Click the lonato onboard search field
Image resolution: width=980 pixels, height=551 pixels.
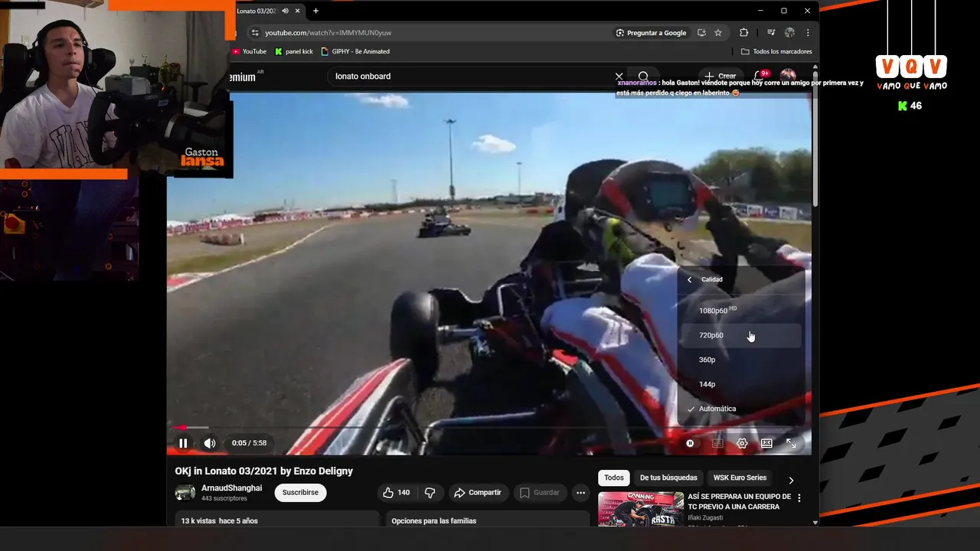pos(471,77)
